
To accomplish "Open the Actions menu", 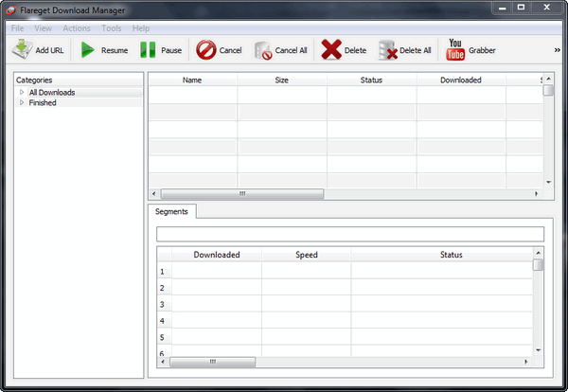I will coord(77,28).
